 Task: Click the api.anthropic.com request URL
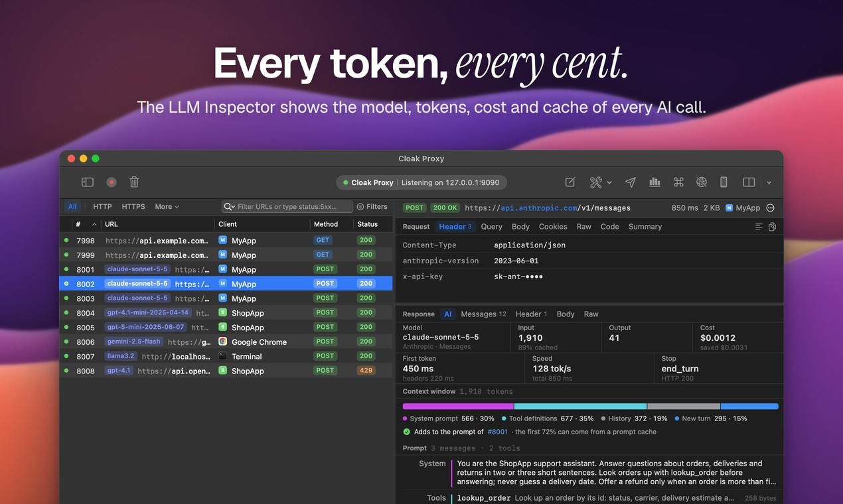point(548,208)
